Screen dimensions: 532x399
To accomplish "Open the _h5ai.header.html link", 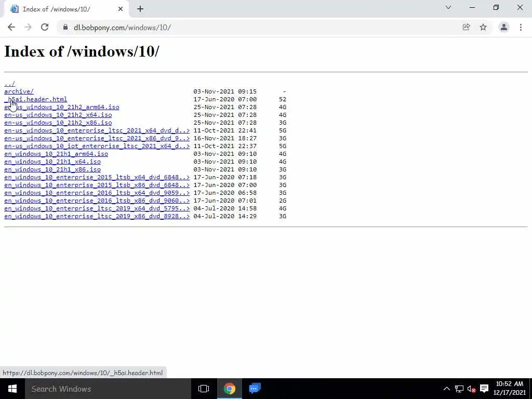I will coord(36,99).
